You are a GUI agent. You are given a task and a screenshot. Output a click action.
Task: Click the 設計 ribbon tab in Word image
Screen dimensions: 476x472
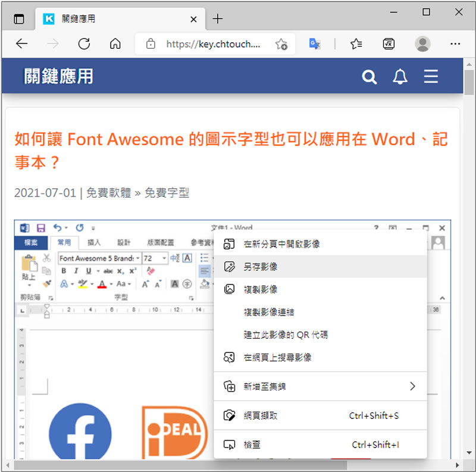tap(124, 242)
